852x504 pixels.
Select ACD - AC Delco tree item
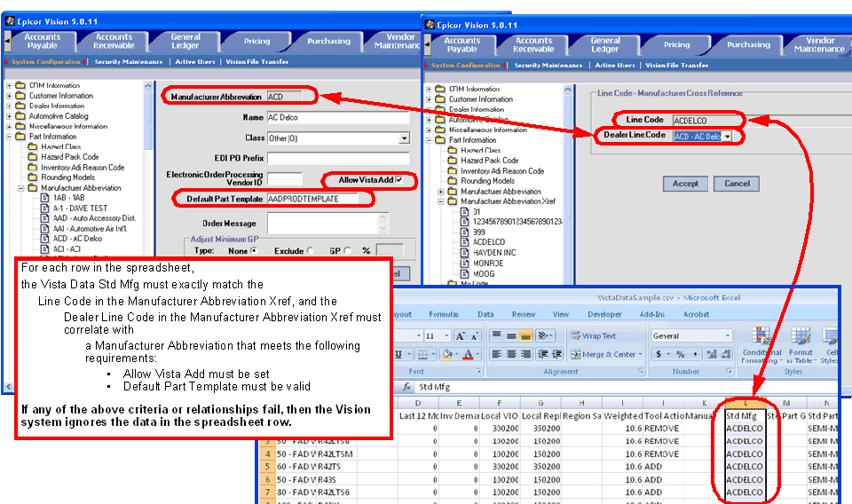click(77, 239)
